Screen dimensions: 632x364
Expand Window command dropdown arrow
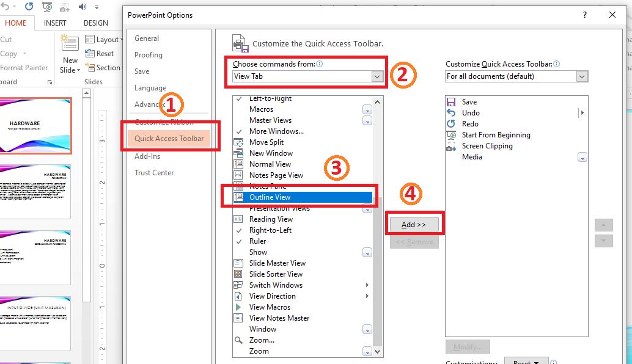click(x=367, y=329)
